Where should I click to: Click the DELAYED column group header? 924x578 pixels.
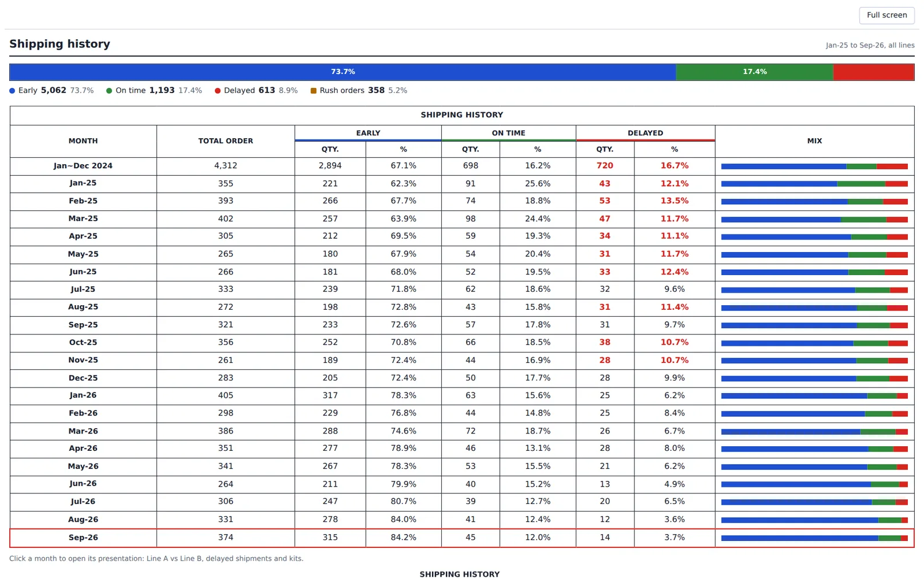[646, 133]
